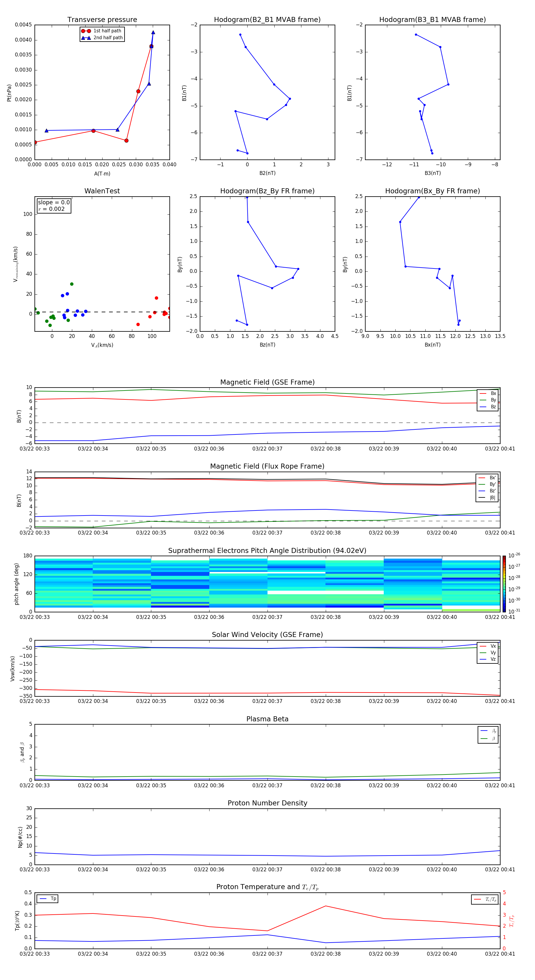This screenshot has height=980, width=535.
Task: Select the Bz' legend entry in Flux Rope plot
Action: 487,491
